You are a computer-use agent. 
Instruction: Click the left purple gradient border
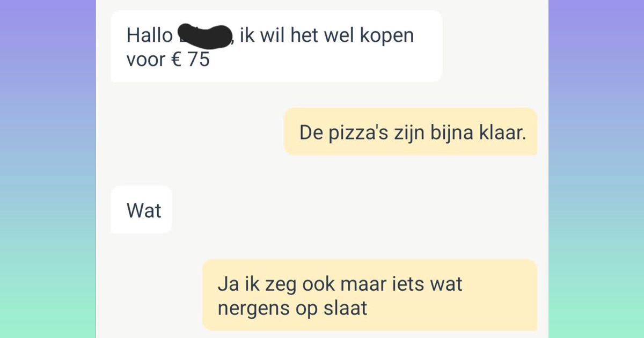48,169
